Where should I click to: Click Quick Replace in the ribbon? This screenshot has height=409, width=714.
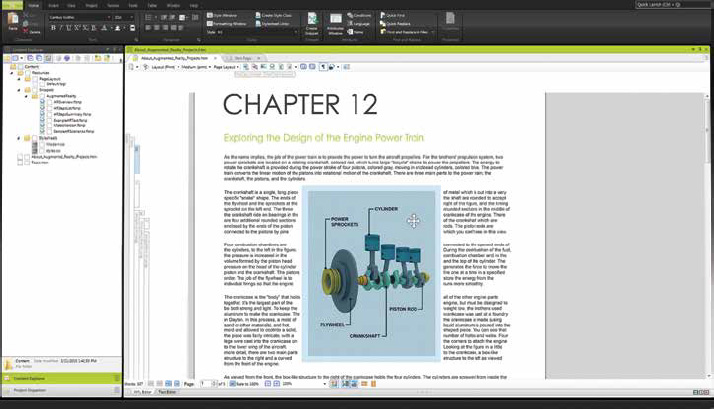tap(397, 23)
